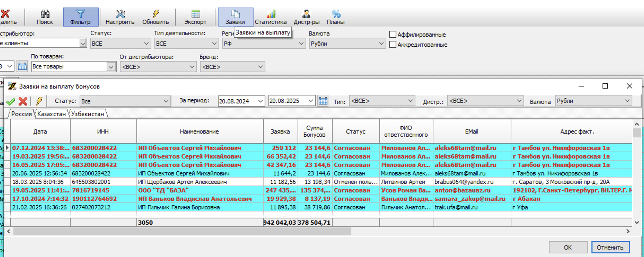Image resolution: width=644 pixels, height=257 pixels.
Task: Enable the Аффилированные checkbox
Action: coord(393,34)
